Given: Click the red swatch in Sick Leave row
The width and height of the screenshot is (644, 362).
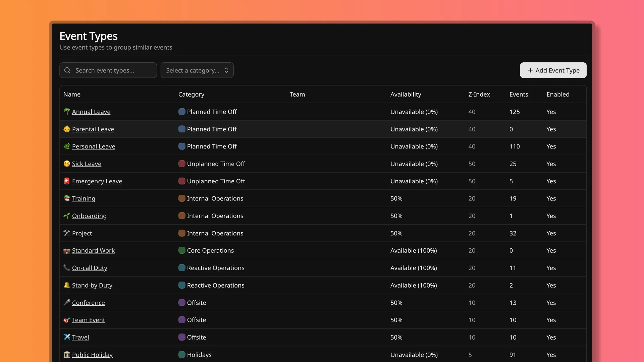Looking at the screenshot, I should tap(182, 164).
